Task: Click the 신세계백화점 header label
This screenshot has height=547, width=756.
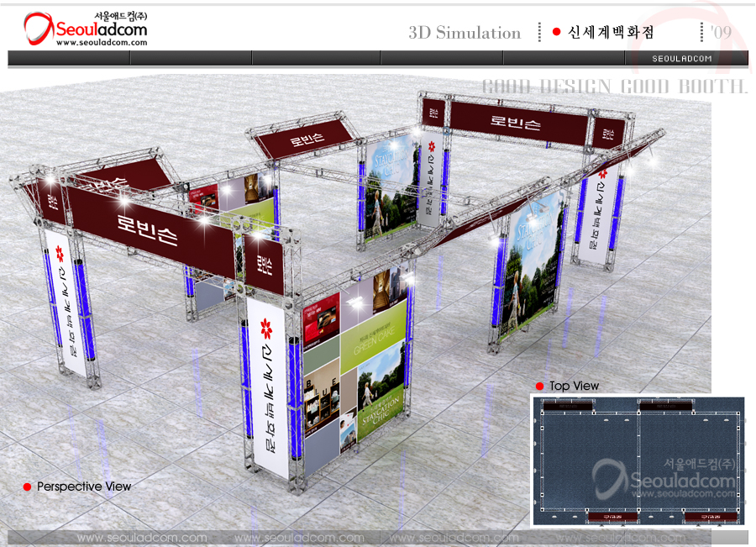Action: pos(611,33)
